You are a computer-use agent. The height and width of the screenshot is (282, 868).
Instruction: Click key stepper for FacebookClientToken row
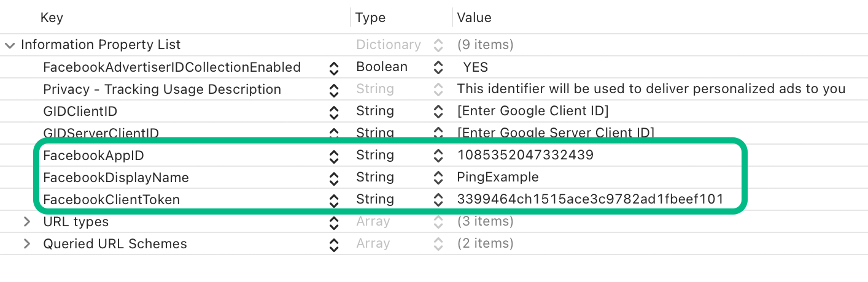tap(333, 200)
